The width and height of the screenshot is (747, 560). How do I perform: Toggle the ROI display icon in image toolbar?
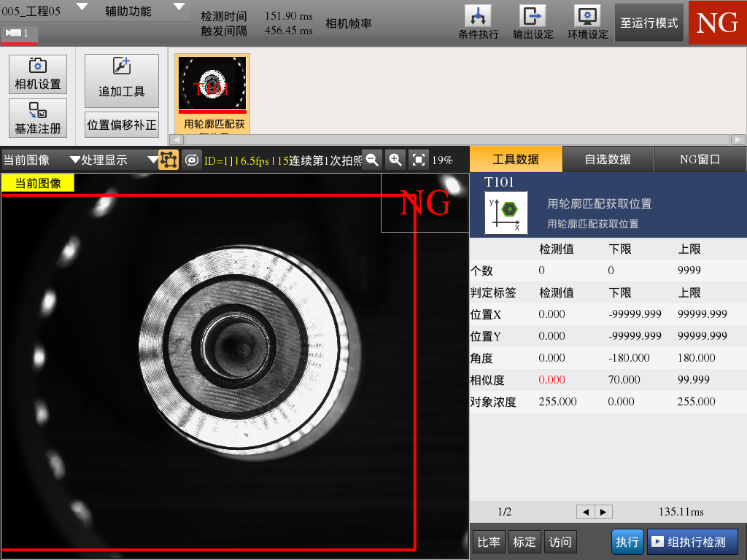(169, 159)
